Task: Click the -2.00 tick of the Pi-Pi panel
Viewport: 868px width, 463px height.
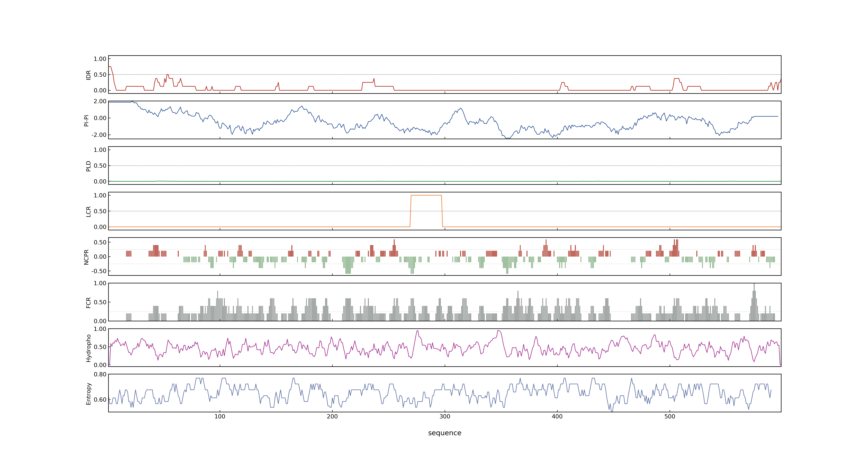Action: click(x=99, y=135)
